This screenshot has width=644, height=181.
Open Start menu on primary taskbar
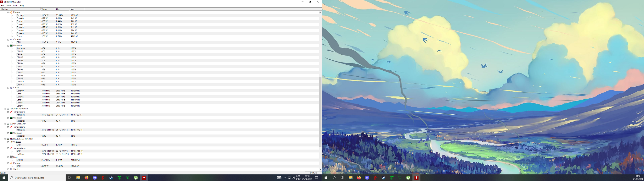[x=4, y=178]
